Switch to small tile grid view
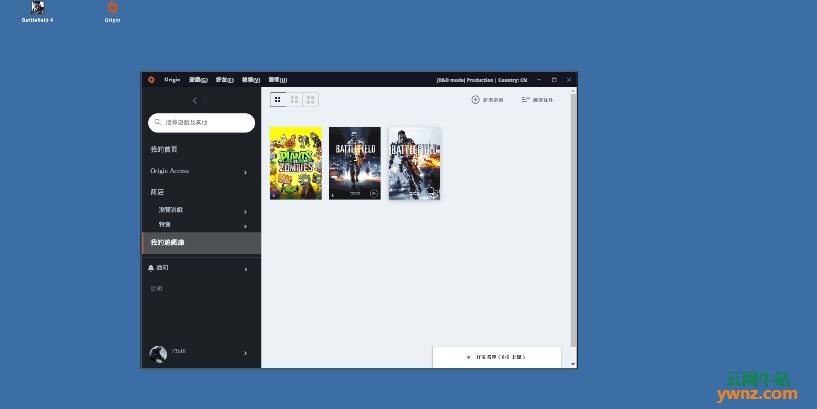 coord(278,100)
